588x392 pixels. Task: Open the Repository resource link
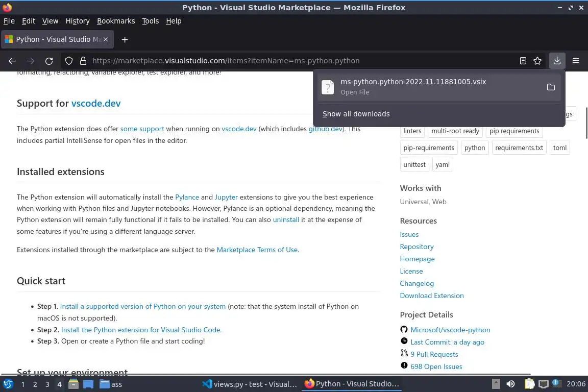[x=416, y=247]
